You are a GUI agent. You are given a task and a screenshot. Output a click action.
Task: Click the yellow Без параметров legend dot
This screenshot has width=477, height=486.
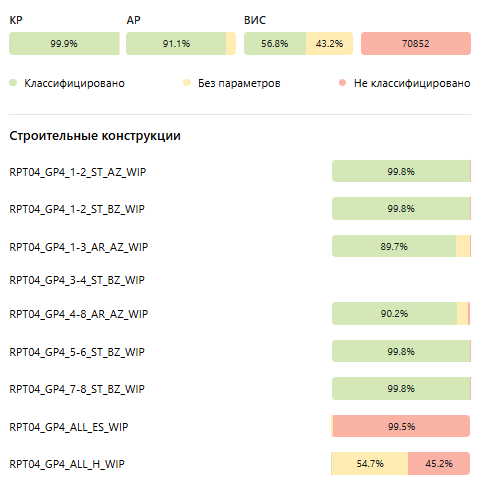point(187,83)
